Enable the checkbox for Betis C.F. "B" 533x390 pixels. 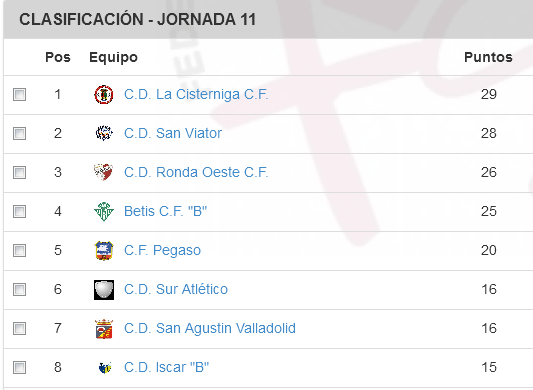tap(19, 211)
